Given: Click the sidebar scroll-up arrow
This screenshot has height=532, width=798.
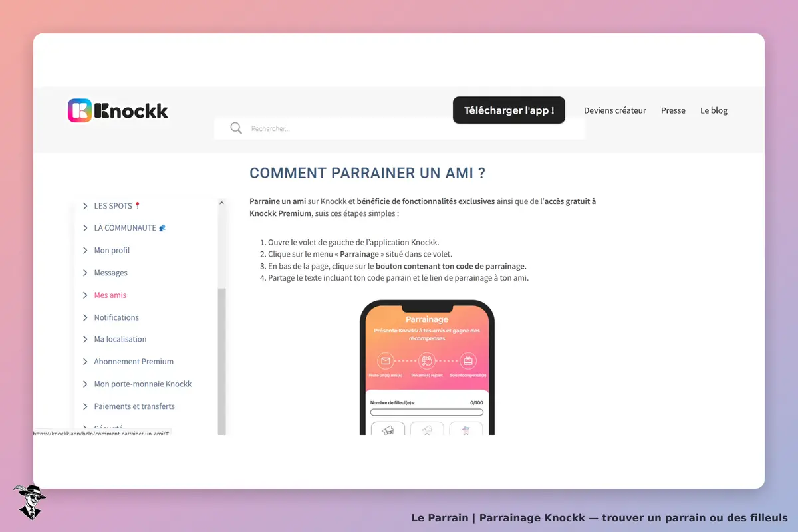Looking at the screenshot, I should coord(222,202).
